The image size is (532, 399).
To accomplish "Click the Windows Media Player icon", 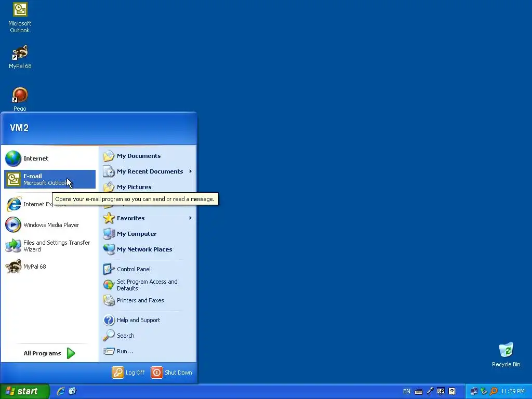I will [x=13, y=225].
